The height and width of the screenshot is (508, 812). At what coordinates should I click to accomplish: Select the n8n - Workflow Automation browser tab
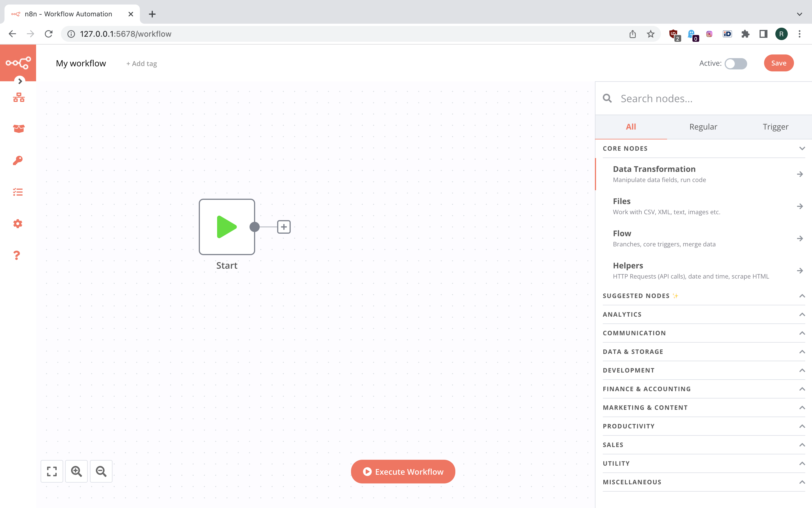click(72, 14)
